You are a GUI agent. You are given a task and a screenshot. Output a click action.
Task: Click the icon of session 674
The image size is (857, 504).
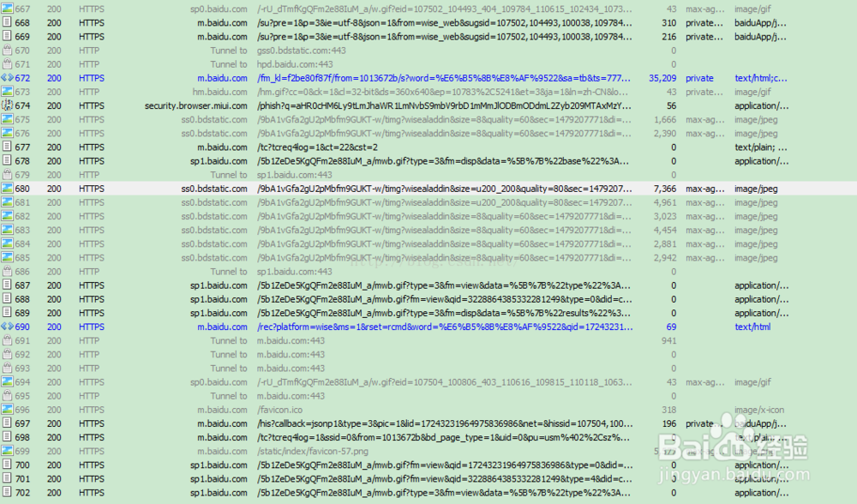coord(7,105)
